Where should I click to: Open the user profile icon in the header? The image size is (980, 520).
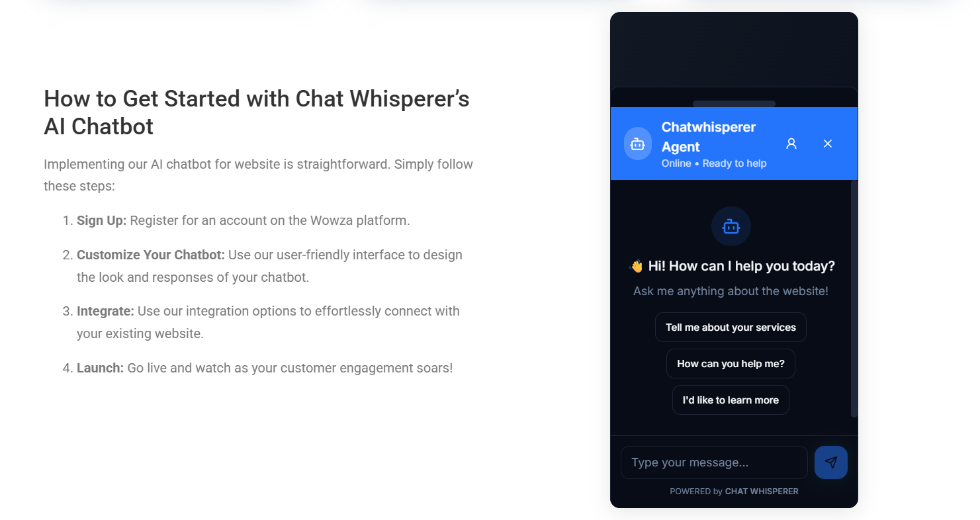[x=791, y=144]
